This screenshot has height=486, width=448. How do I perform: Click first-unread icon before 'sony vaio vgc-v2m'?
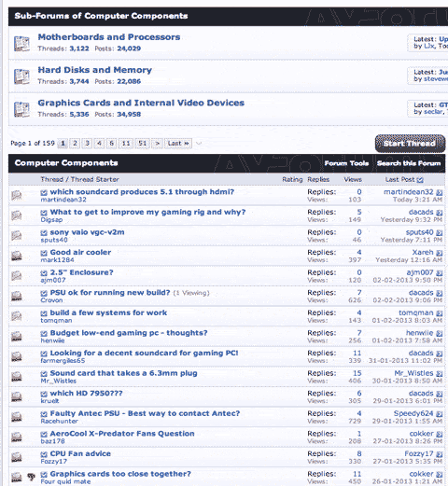(44, 233)
